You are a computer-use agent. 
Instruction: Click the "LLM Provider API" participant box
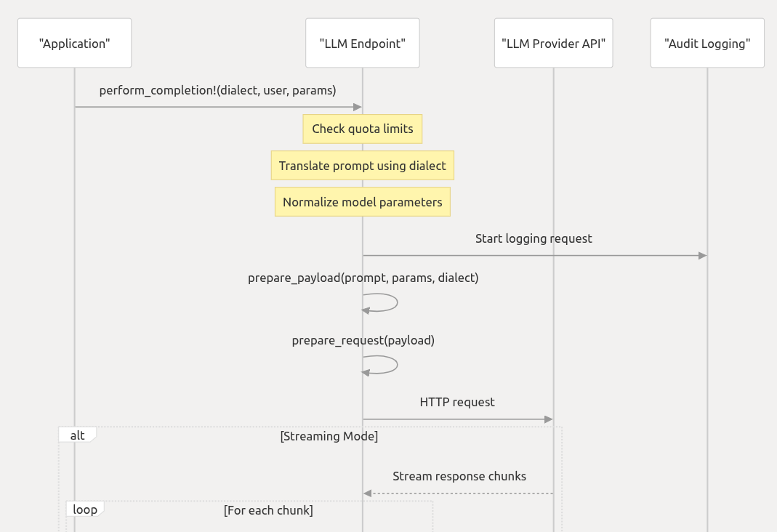pos(553,44)
